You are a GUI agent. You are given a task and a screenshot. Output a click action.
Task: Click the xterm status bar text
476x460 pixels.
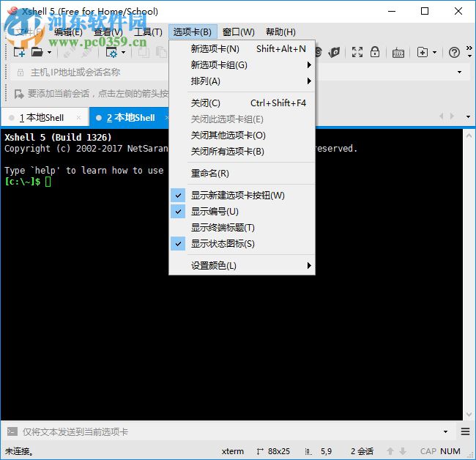233,451
